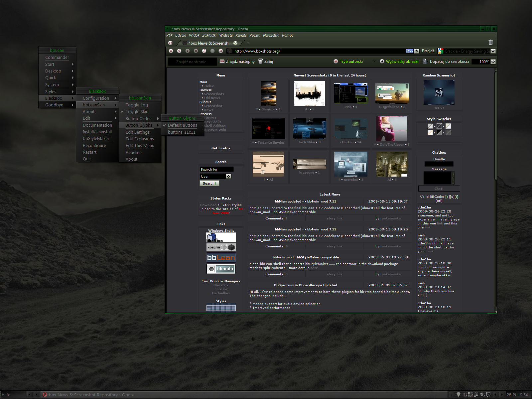Open the Widżety menu
This screenshot has height=399, width=532.
(x=226, y=35)
